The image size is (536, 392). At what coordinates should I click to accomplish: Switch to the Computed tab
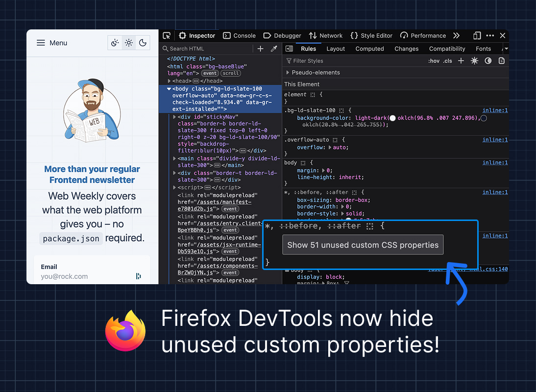coord(370,49)
